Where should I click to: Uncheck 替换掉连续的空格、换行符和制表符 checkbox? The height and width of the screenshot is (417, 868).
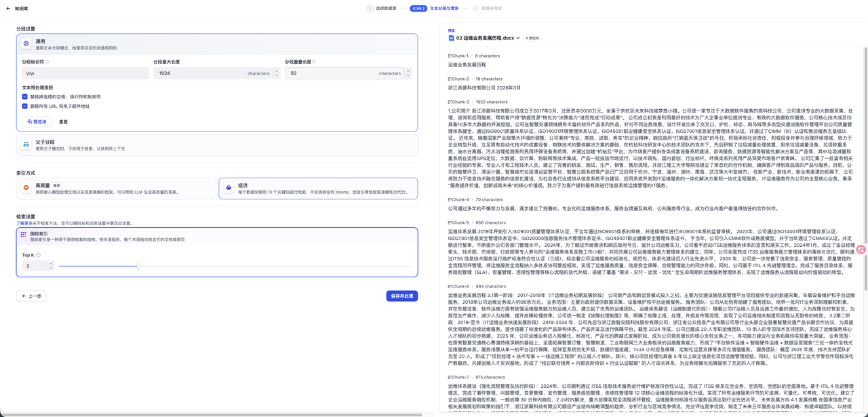click(x=25, y=97)
